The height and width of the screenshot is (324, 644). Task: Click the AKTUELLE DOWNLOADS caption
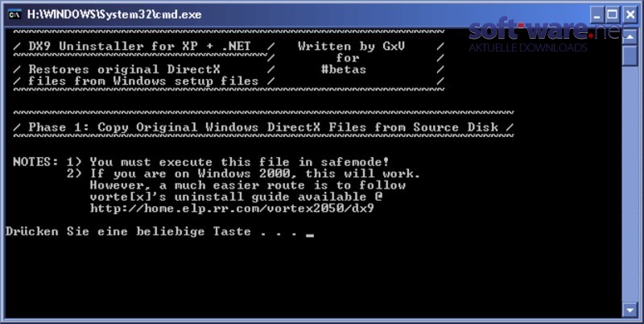pyautogui.click(x=528, y=48)
